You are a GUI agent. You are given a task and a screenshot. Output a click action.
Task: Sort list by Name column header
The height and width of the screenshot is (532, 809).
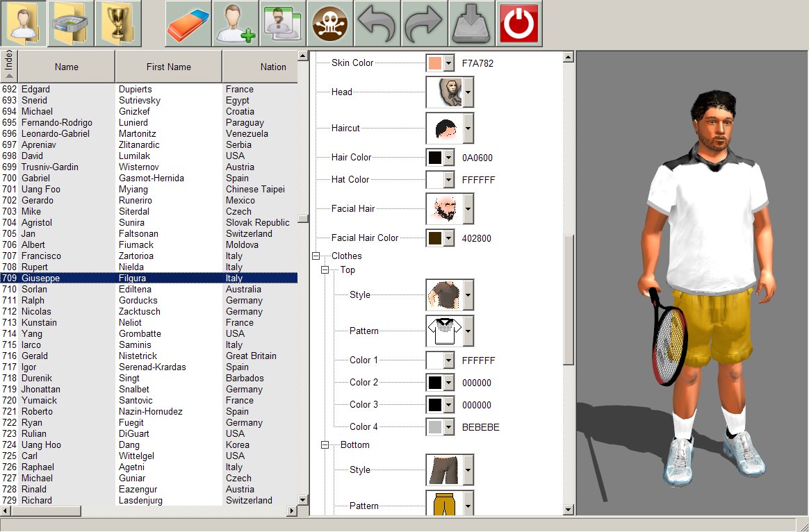[67, 67]
